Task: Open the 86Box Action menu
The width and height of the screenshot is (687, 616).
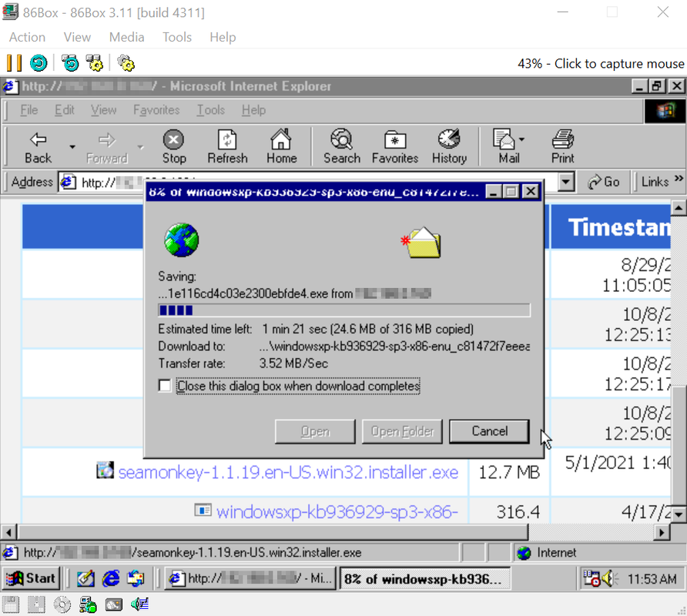Action: point(27,37)
